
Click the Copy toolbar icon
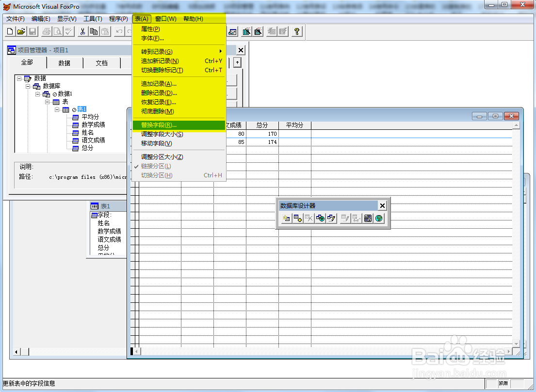pyautogui.click(x=94, y=31)
